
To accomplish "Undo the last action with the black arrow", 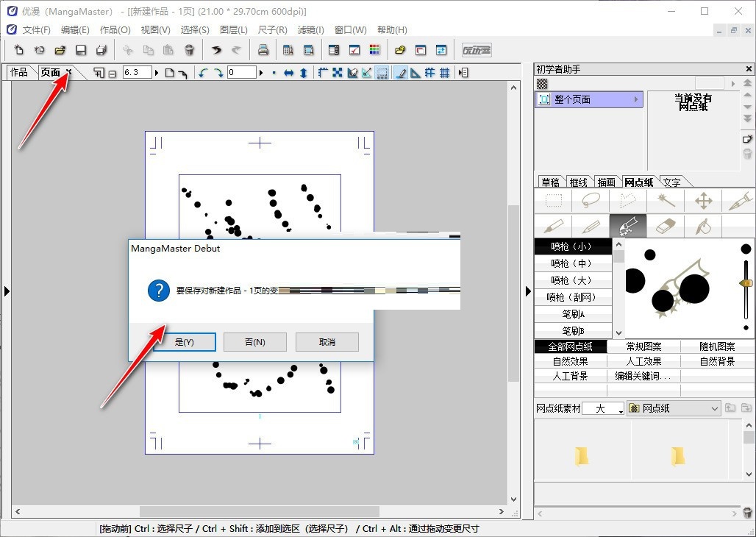I will [216, 50].
